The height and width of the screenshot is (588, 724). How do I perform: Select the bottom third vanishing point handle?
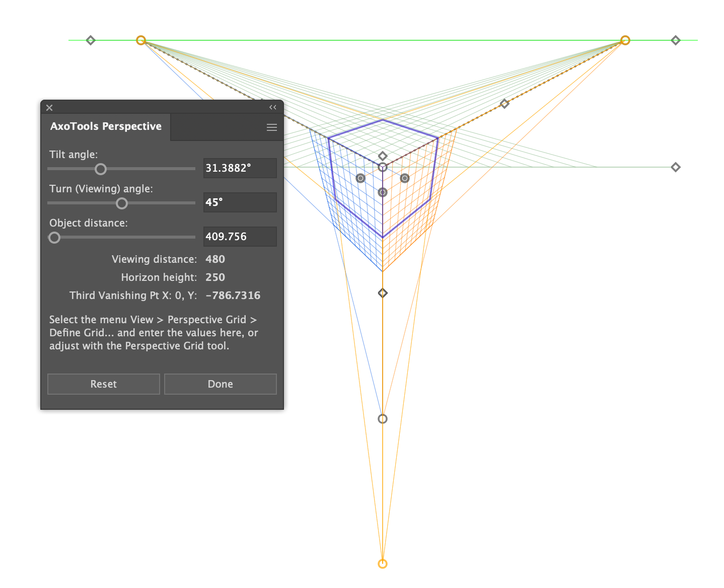(x=383, y=563)
